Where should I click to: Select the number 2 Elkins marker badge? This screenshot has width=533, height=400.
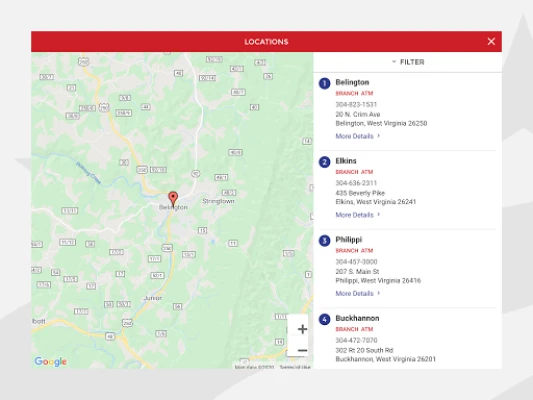tap(324, 162)
